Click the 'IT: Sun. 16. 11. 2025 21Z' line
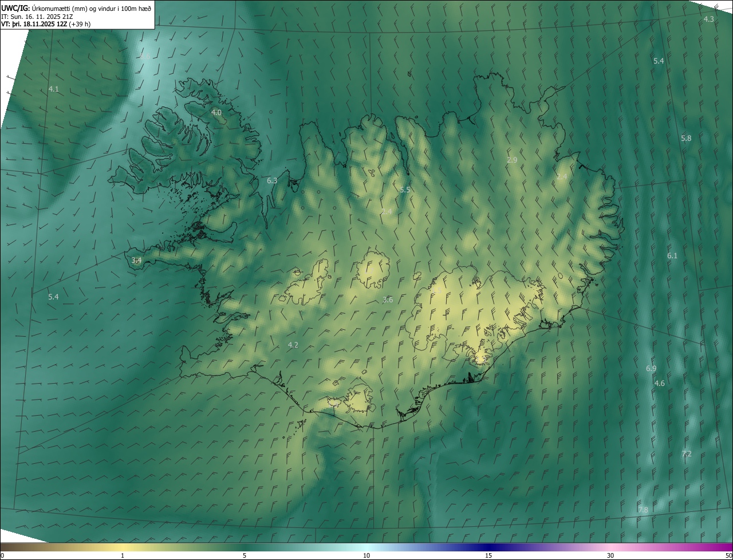The width and height of the screenshot is (733, 560). (37, 16)
